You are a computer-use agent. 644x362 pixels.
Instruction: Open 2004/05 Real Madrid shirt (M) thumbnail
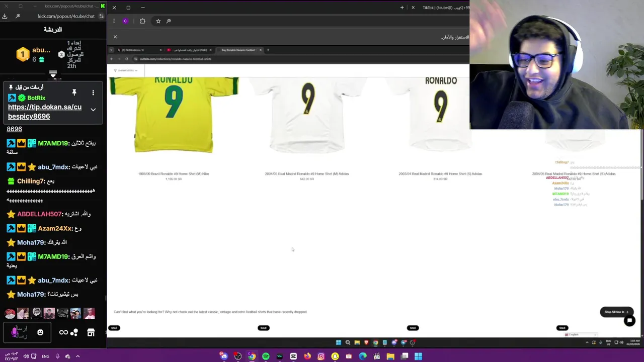307,115
